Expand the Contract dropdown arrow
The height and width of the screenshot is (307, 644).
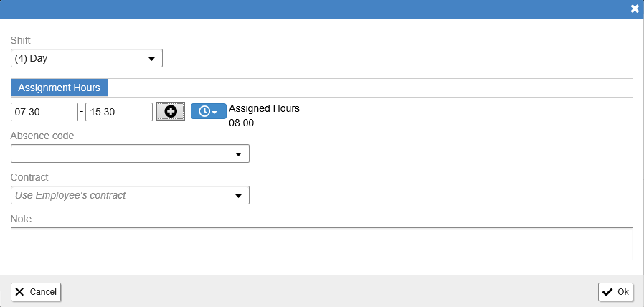click(x=238, y=196)
